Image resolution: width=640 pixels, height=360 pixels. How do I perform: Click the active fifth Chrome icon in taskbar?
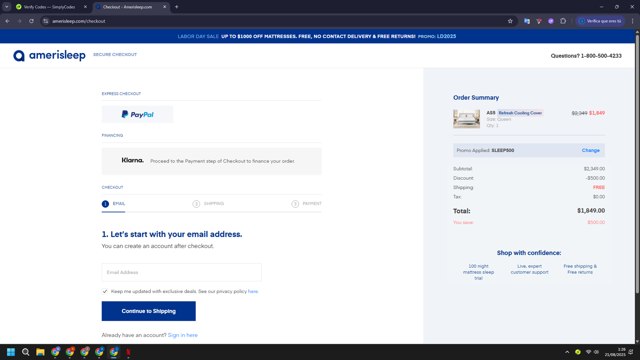pos(114,352)
